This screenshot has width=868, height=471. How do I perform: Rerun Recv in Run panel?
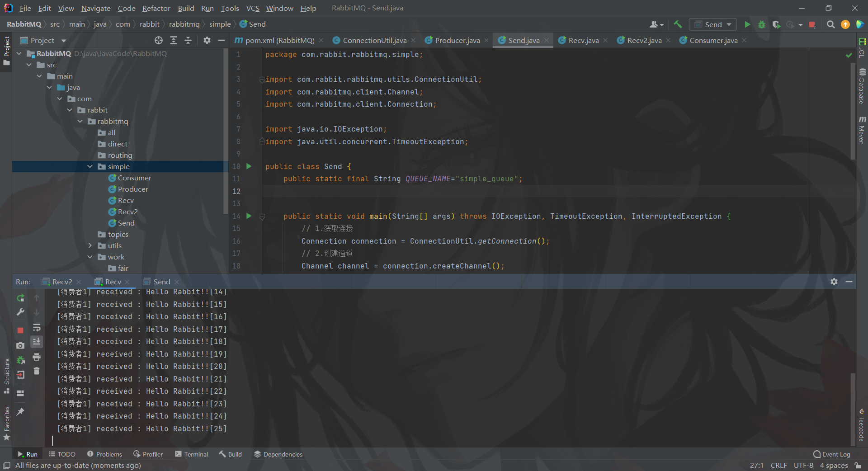[x=20, y=298]
